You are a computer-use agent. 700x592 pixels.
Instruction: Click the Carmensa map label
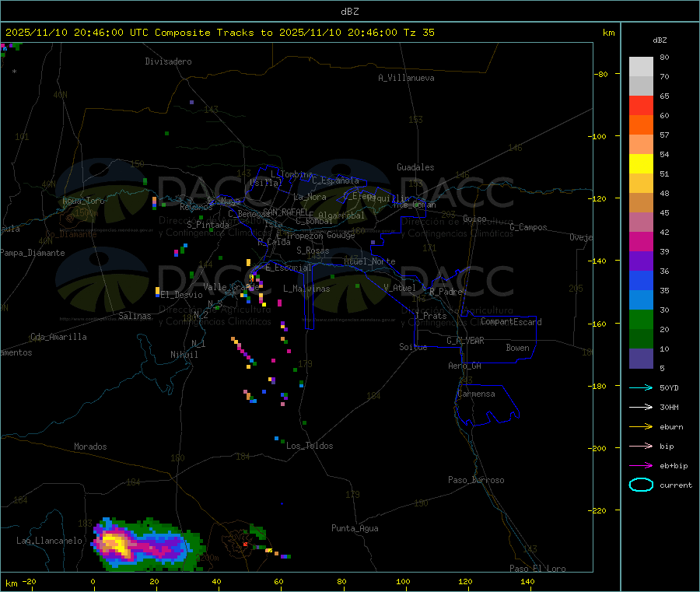pyautogui.click(x=476, y=394)
